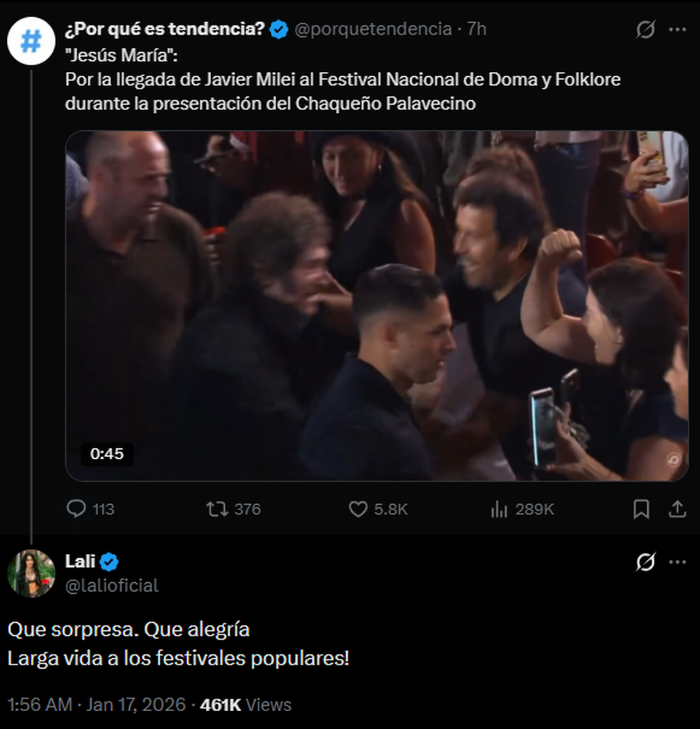Click the reply icon with 113 comments

click(76, 509)
